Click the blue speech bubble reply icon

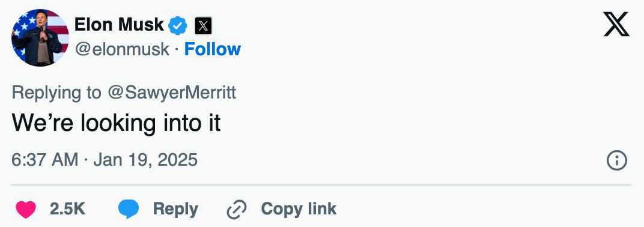tap(129, 210)
